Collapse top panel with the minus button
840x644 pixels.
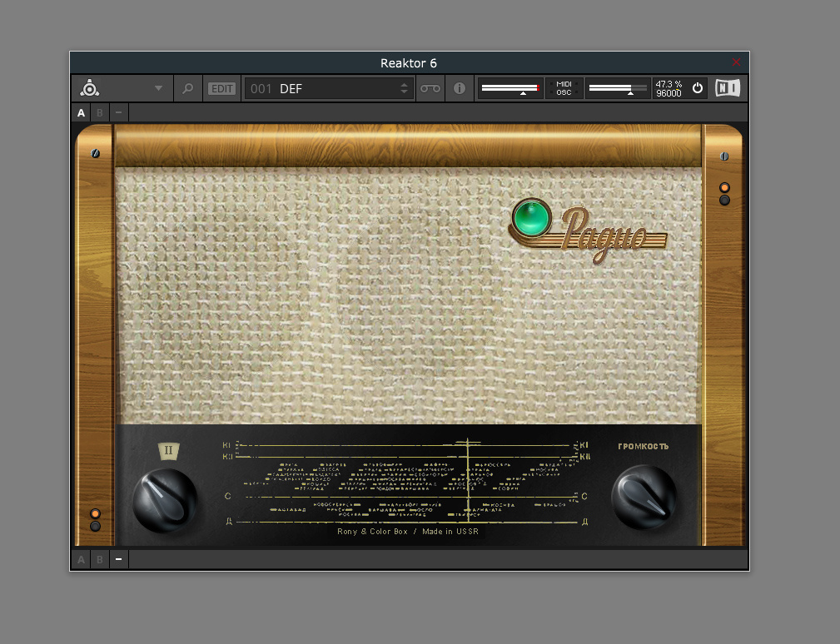119,113
